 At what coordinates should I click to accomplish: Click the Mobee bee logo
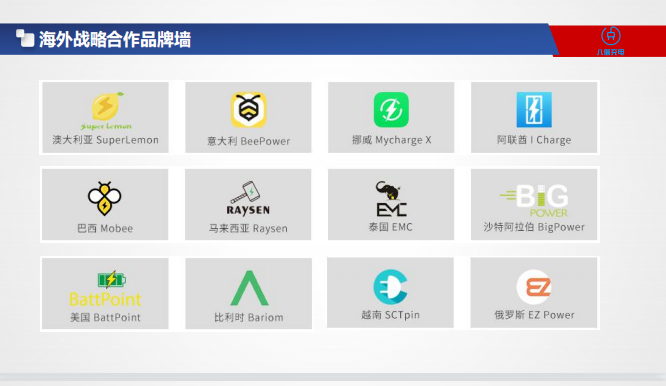click(x=104, y=198)
